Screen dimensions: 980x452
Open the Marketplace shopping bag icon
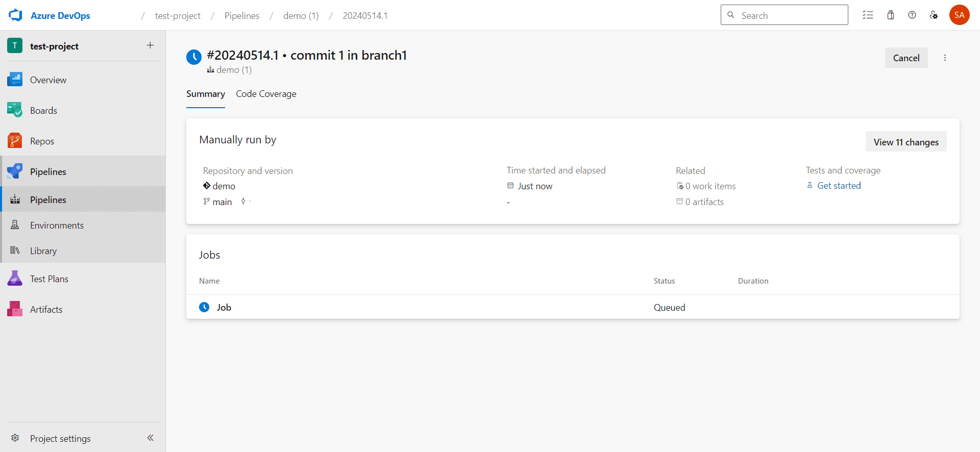pyautogui.click(x=891, y=15)
